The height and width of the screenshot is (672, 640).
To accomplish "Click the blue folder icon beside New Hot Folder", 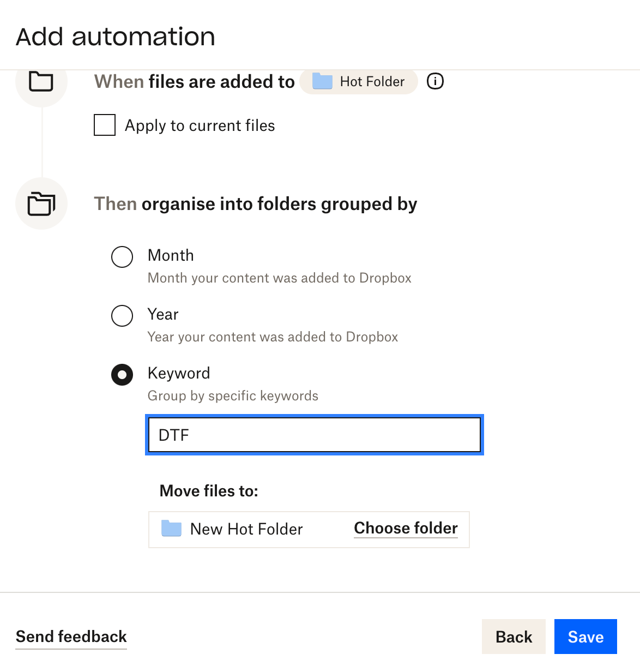I will [x=171, y=529].
